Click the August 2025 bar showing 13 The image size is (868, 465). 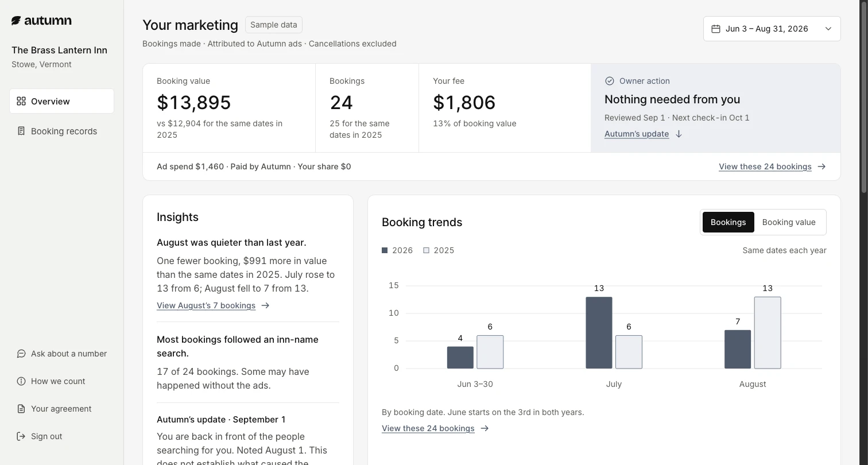pos(768,332)
